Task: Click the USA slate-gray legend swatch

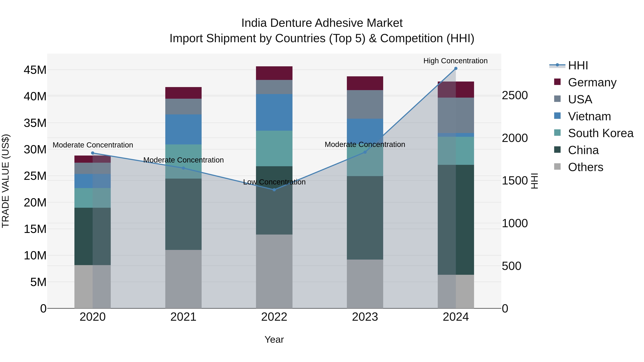Action: pos(557,99)
